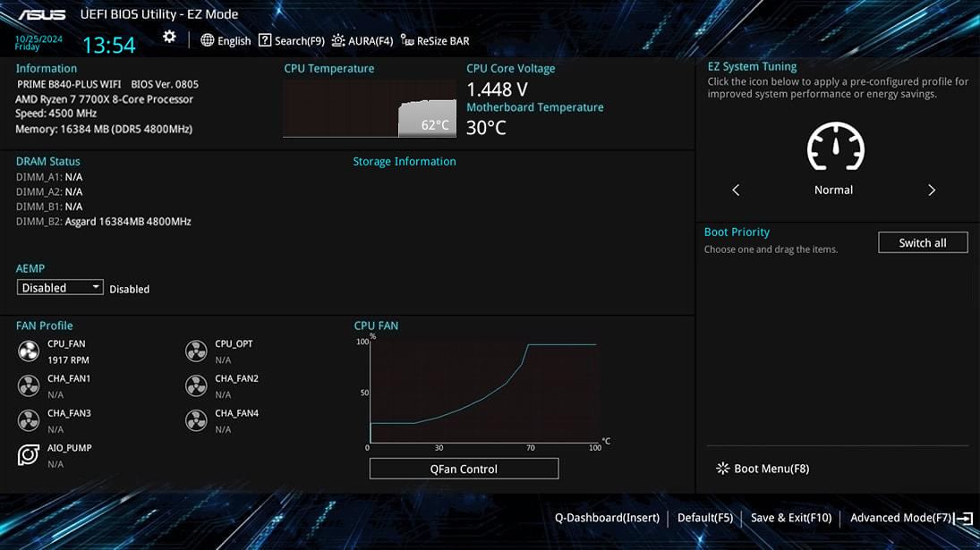Click the Switch all button
This screenshot has height=550, width=980.
pos(923,243)
